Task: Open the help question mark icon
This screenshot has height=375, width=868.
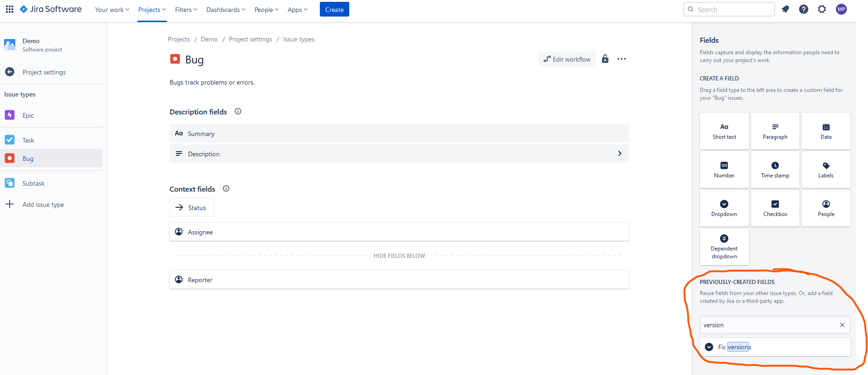Action: click(x=804, y=9)
